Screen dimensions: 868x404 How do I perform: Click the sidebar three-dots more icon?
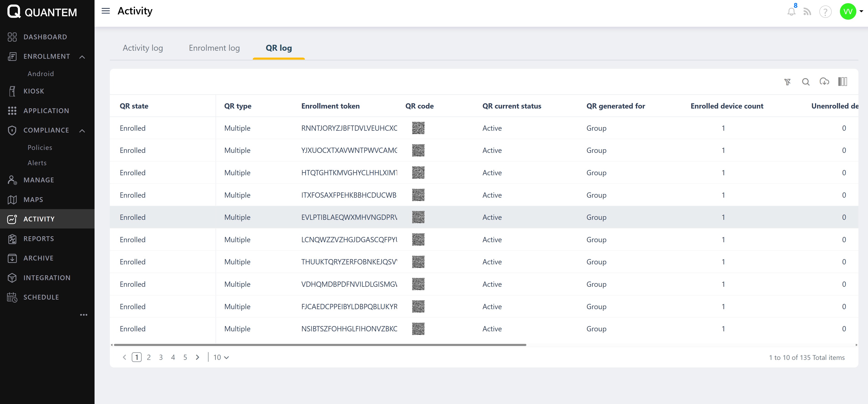(84, 315)
